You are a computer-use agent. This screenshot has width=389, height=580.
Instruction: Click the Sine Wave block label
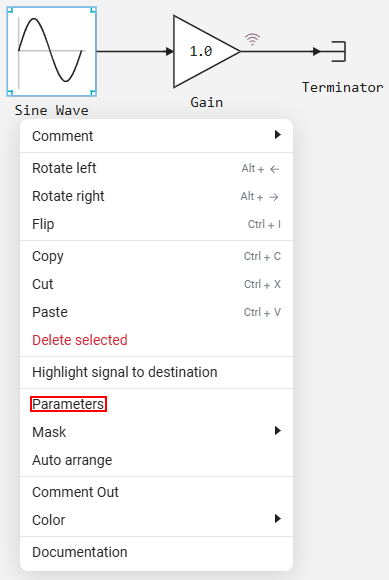[x=51, y=110]
